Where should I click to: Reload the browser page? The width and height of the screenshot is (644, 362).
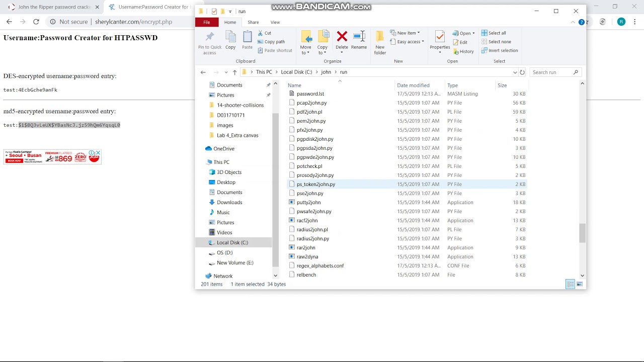click(36, 22)
